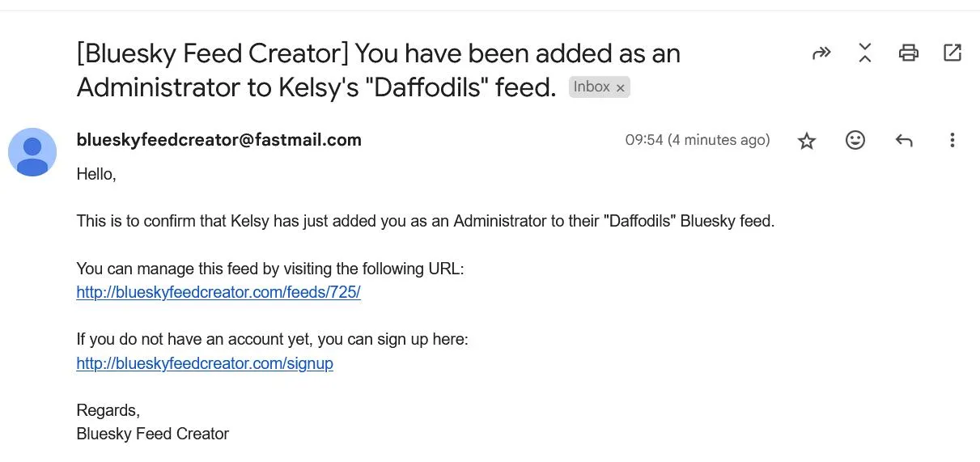Click the "Hello," greeting line
Image resolution: width=980 pixels, height=462 pixels.
pos(96,174)
